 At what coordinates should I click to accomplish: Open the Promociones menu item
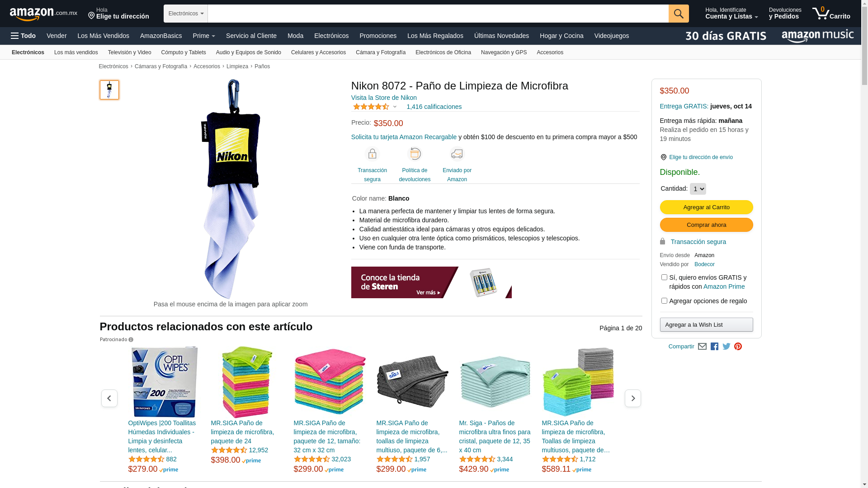point(378,36)
